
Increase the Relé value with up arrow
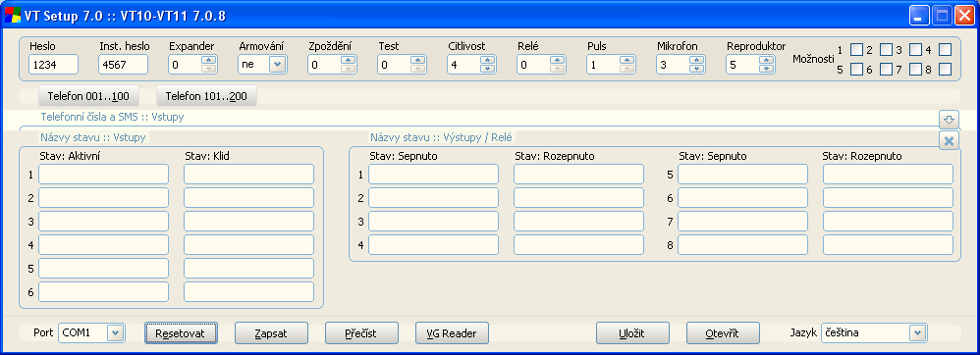558,61
